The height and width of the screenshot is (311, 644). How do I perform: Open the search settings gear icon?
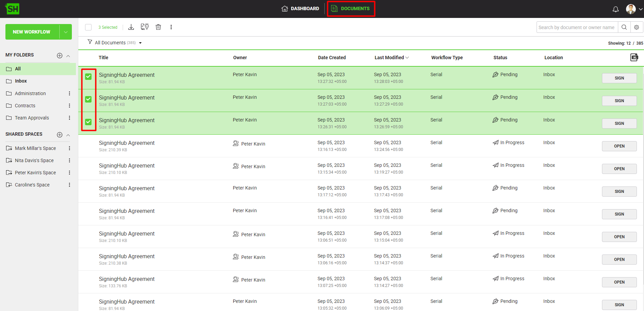[x=637, y=27]
